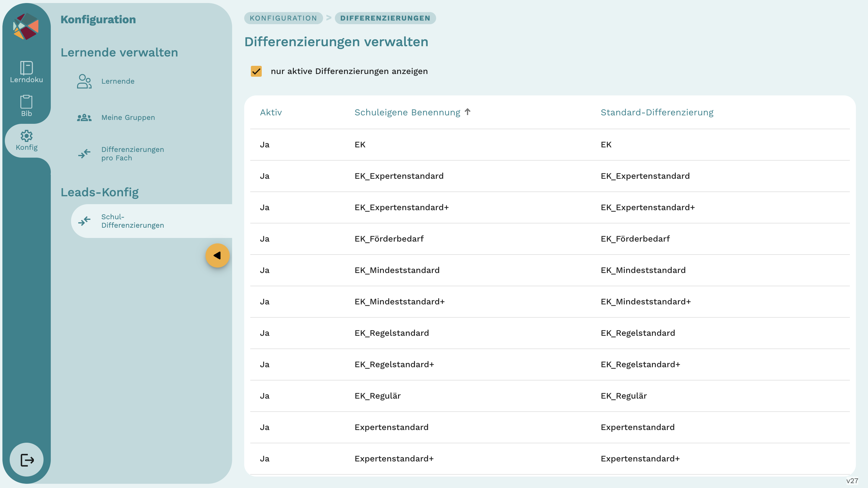Click the Differenzierungen breadcrumb chip
The image size is (868, 488).
coord(385,18)
